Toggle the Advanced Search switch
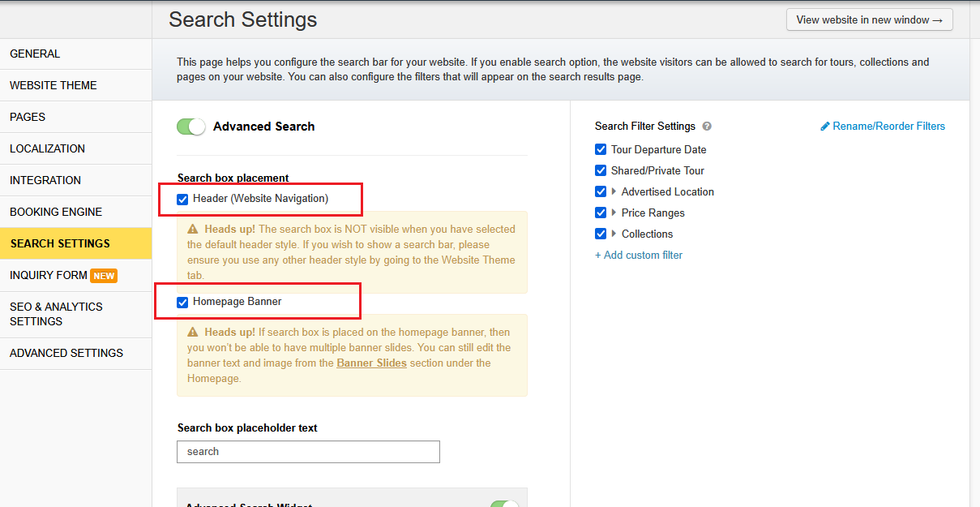Viewport: 980px width, 507px height. [x=191, y=127]
